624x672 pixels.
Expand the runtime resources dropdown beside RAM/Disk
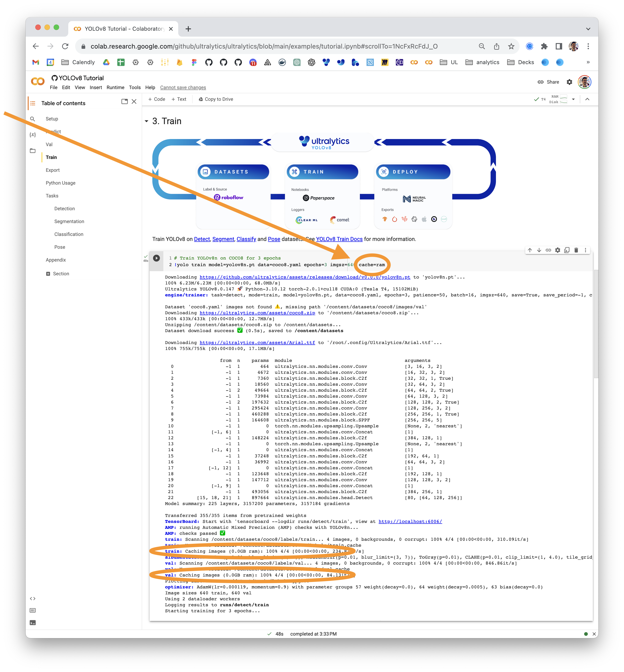click(x=573, y=99)
